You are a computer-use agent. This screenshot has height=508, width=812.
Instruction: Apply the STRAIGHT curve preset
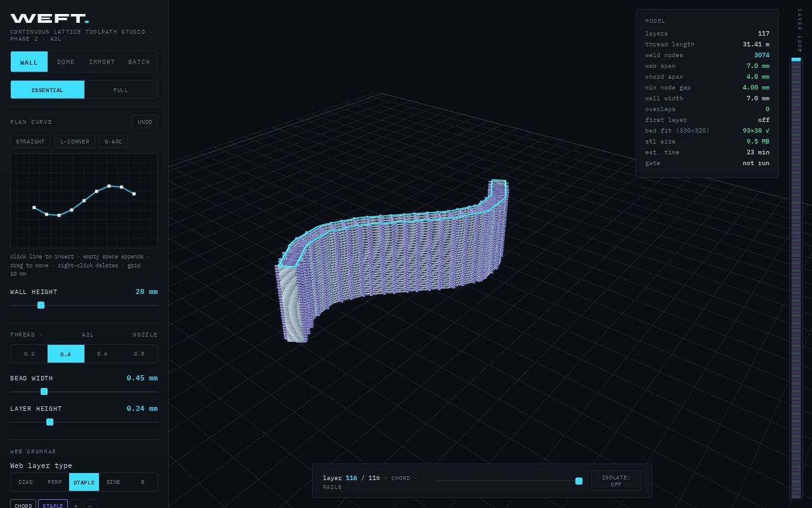coord(30,142)
